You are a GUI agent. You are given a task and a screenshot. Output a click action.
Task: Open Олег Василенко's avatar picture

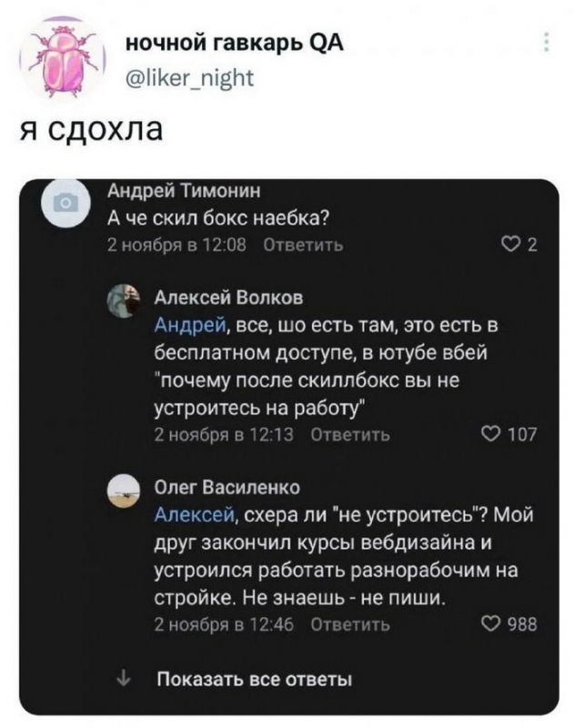[x=124, y=491]
